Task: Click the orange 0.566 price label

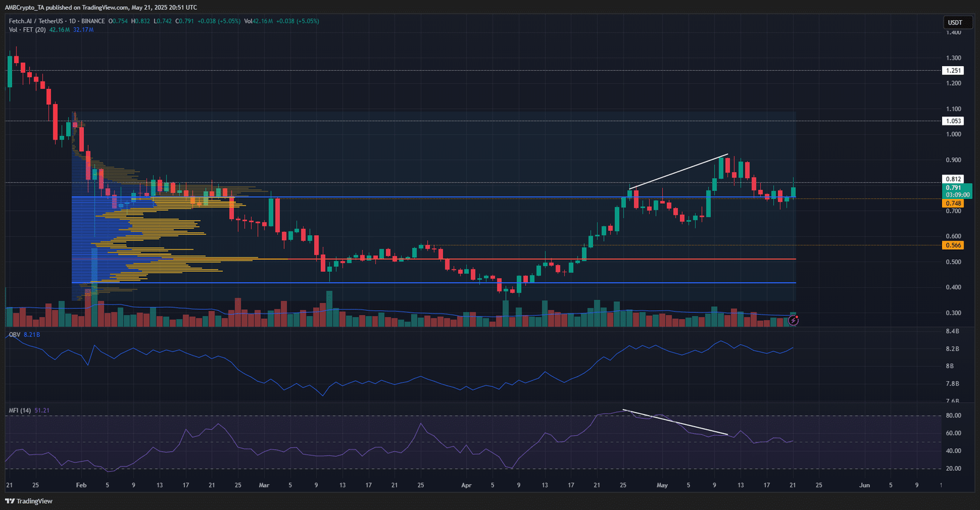Action: (954, 246)
